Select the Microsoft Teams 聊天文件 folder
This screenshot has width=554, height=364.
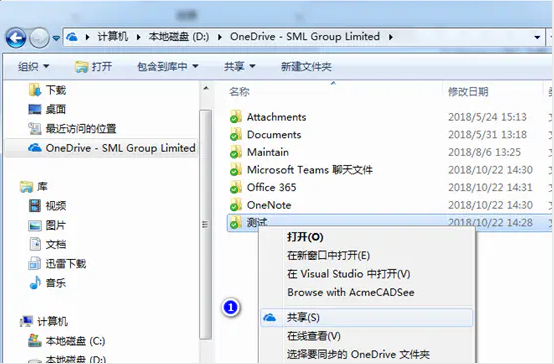point(310,170)
